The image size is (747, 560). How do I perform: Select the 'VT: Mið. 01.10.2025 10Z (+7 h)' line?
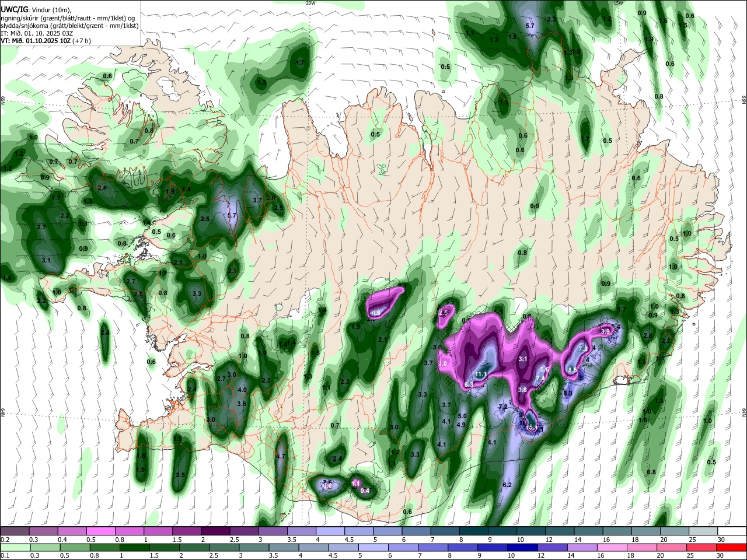[x=46, y=41]
